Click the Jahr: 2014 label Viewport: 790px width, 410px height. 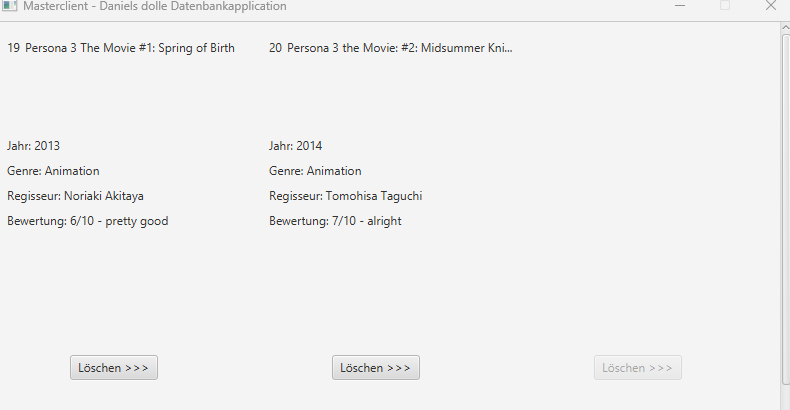[x=295, y=146]
